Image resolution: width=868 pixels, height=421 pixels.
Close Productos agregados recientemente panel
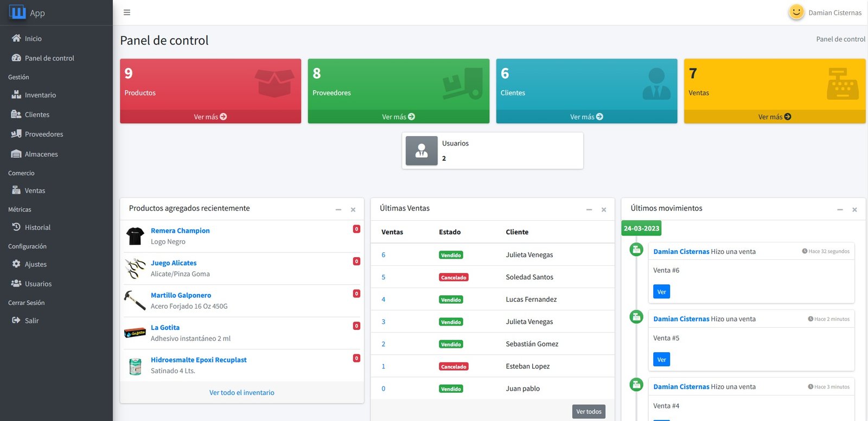tap(353, 209)
